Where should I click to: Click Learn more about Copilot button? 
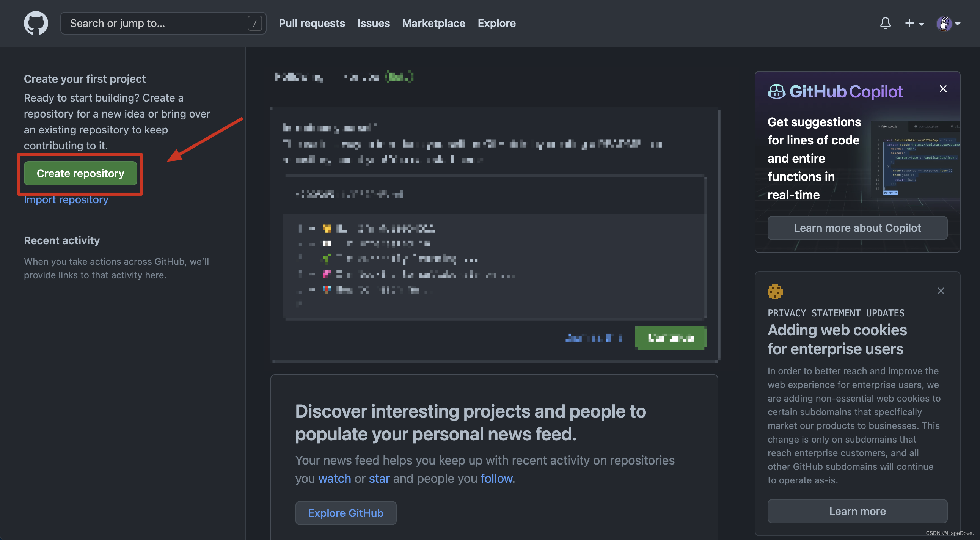coord(857,228)
